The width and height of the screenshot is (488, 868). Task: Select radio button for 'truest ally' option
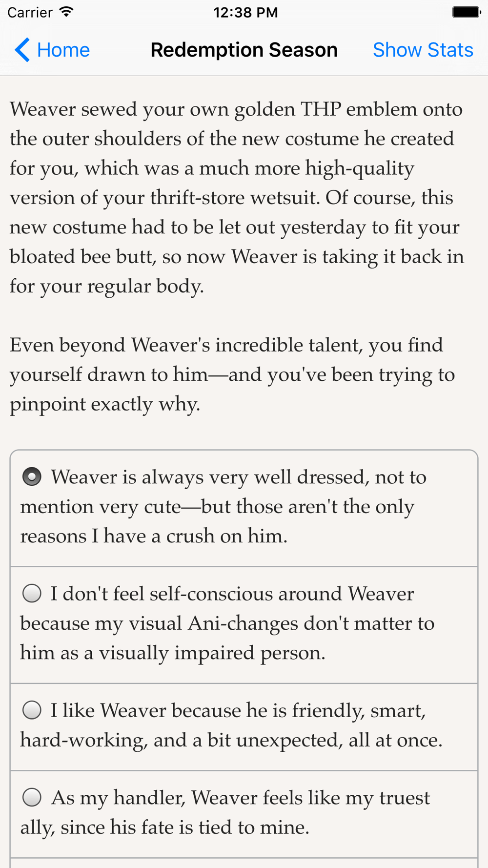(x=32, y=798)
